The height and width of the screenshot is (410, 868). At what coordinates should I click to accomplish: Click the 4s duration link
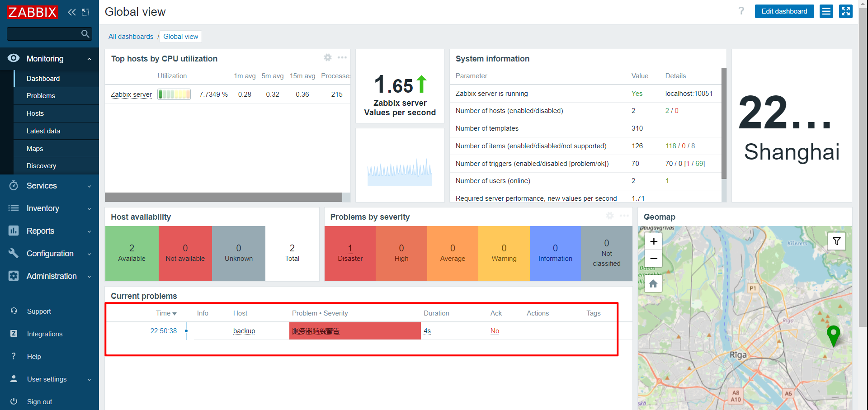click(427, 331)
